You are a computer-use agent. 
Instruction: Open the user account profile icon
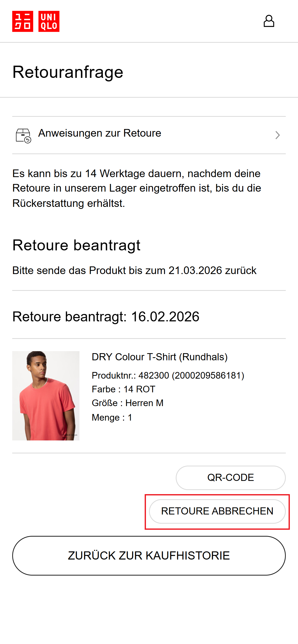(x=269, y=21)
